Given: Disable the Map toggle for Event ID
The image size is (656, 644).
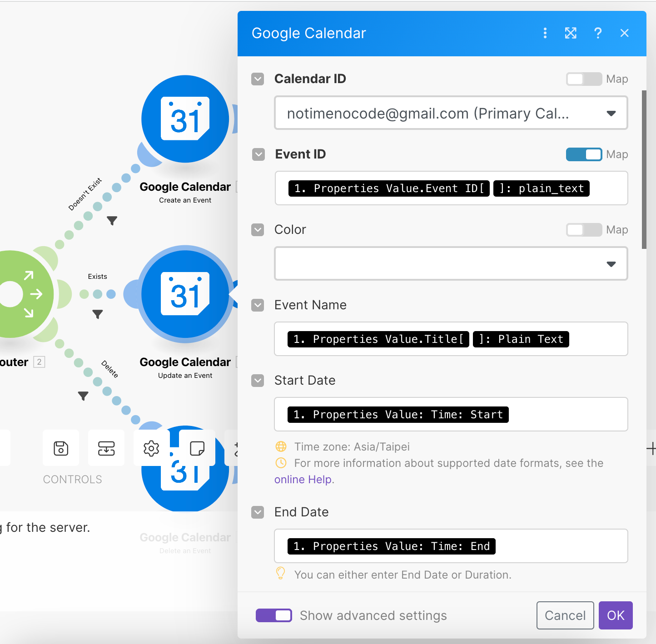Looking at the screenshot, I should [x=583, y=154].
